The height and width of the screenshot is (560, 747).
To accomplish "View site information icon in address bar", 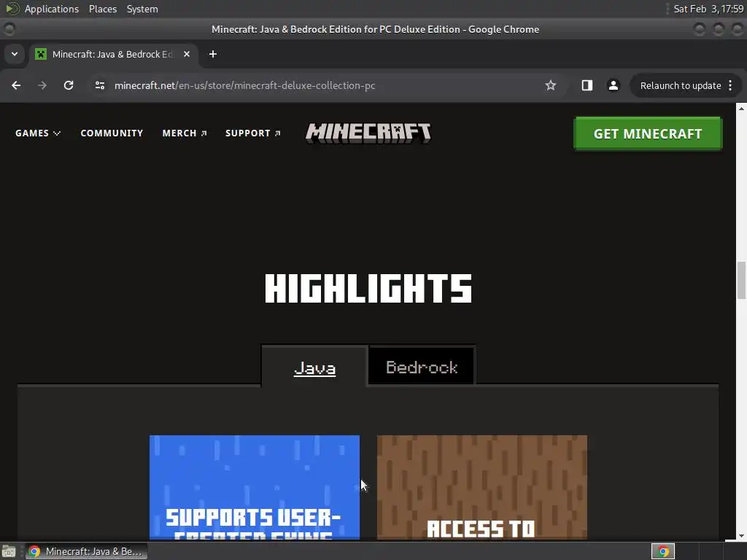I will (99, 85).
